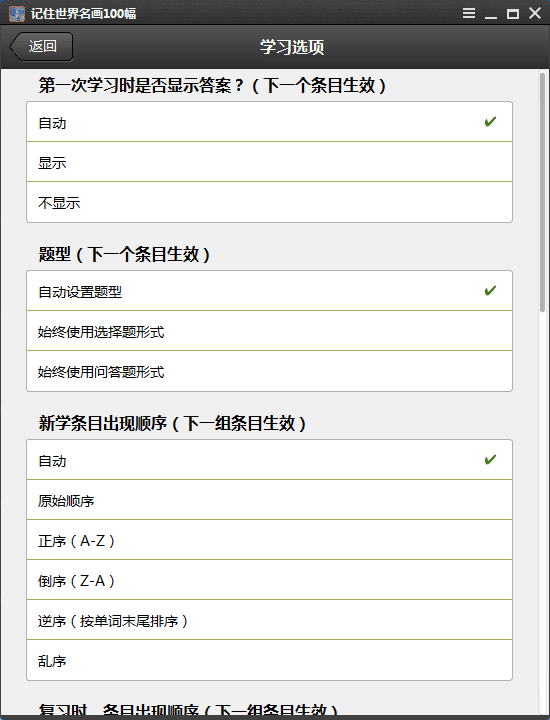Maximize the application window

click(513, 13)
